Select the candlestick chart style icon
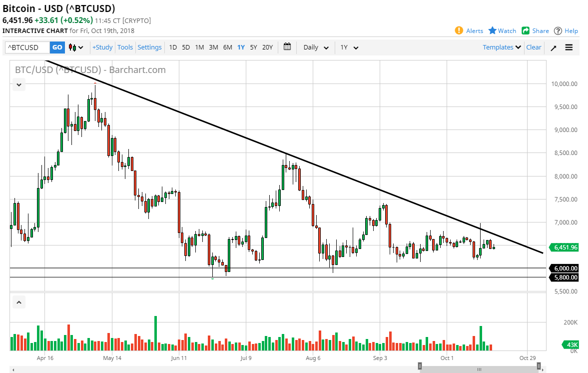Viewport: 588px width, 373px height. click(73, 47)
